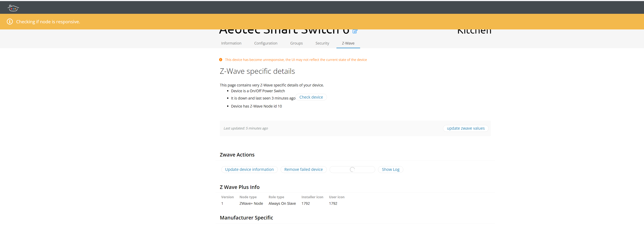Select the Z-Wave tab
Screen dimensions: 644x226
coord(348,43)
